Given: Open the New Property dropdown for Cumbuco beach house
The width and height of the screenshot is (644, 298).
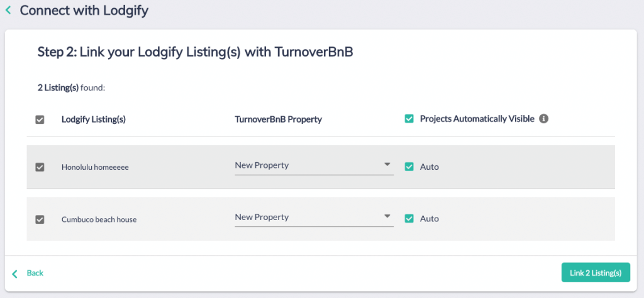Looking at the screenshot, I should pos(314,218).
